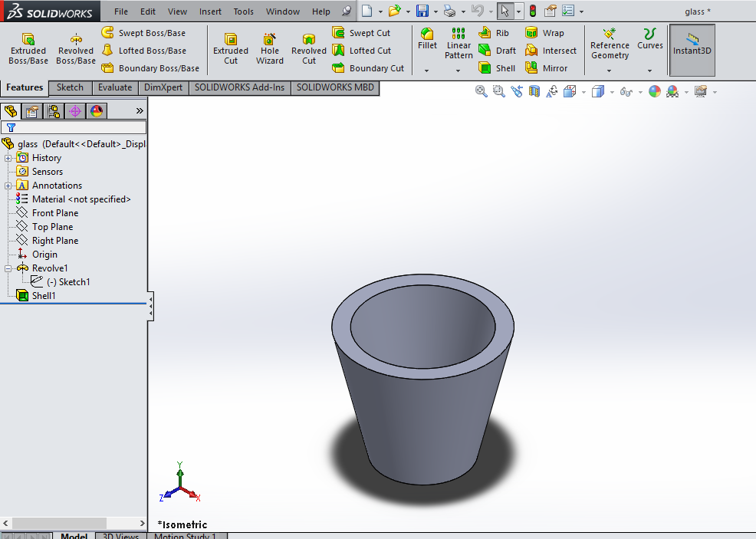The width and height of the screenshot is (756, 539).
Task: Click the Wrap feature
Action: pos(544,33)
